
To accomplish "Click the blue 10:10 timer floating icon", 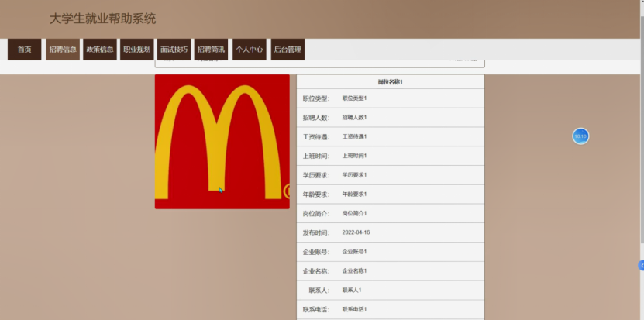I will pos(580,136).
